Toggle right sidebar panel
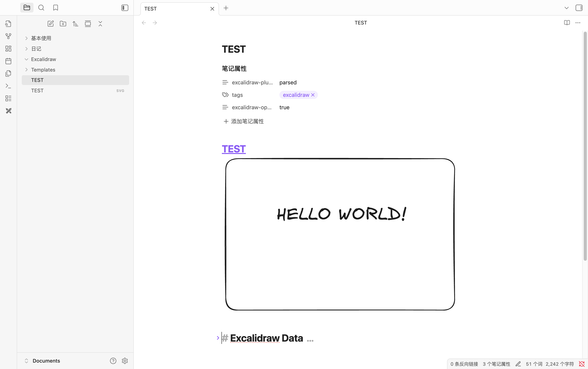Image resolution: width=588 pixels, height=369 pixels. point(579,8)
